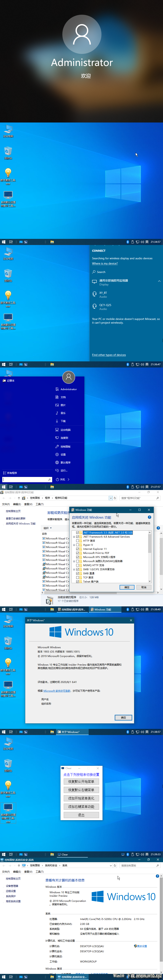Image resolution: width=163 pixels, height=980 pixels.
Task: Open the 组织 dropdown in 程序和功能
Action: click(x=47, y=528)
